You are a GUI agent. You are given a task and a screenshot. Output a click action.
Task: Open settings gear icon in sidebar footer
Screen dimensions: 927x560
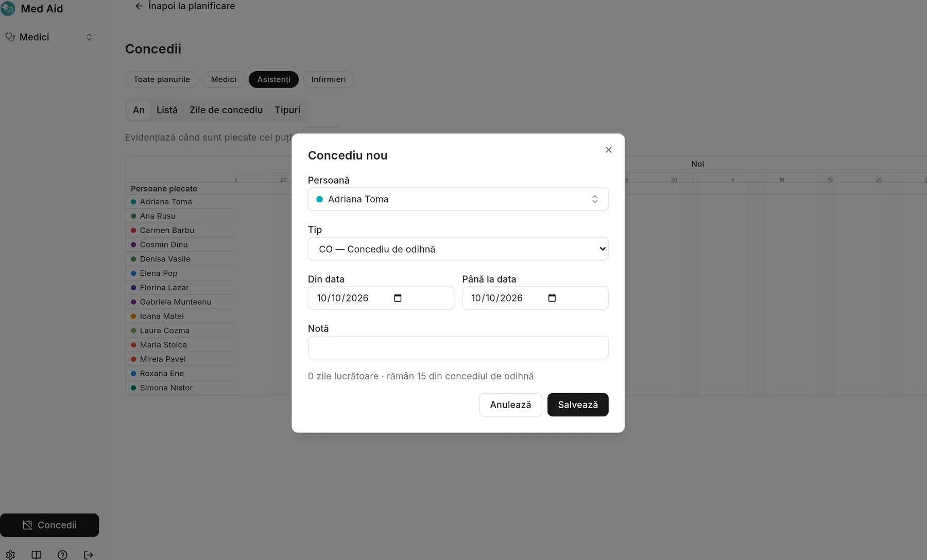(x=10, y=554)
